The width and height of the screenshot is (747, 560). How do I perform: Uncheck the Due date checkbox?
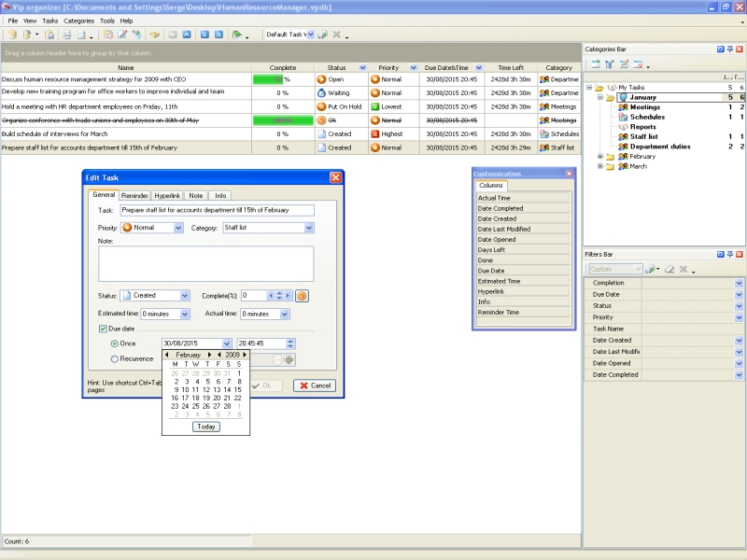(x=103, y=329)
